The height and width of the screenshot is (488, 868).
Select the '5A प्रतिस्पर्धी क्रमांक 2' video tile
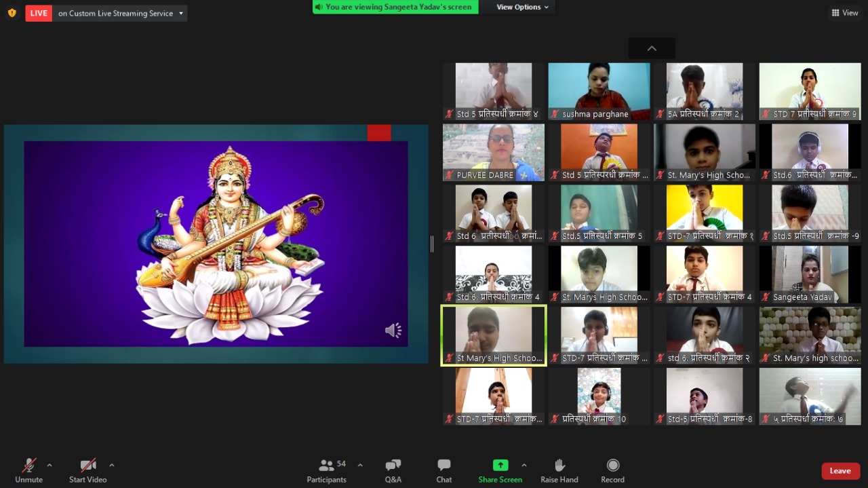(x=705, y=92)
